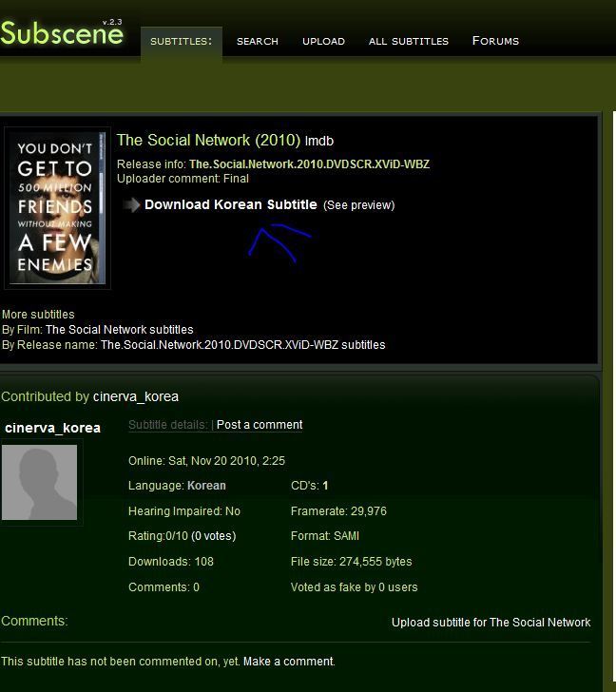This screenshot has width=616, height=692.
Task: Click the v.2.3 version label
Action: pyautogui.click(x=112, y=22)
